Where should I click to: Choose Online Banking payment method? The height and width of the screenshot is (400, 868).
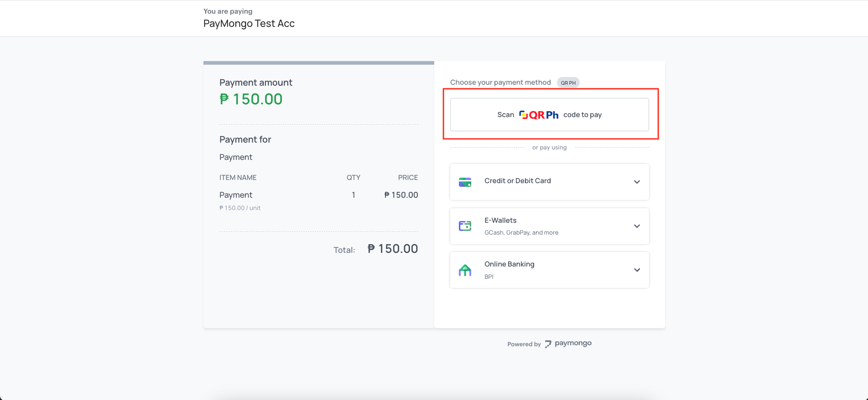[x=509, y=264]
